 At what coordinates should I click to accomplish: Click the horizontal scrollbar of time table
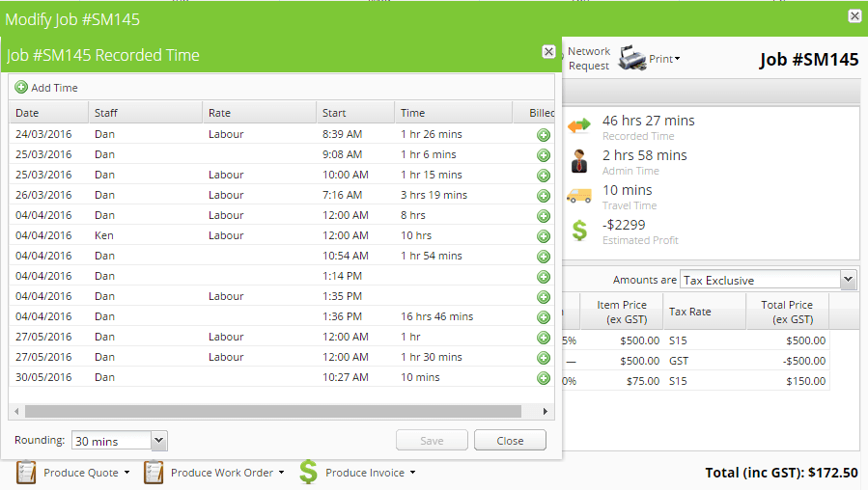280,412
